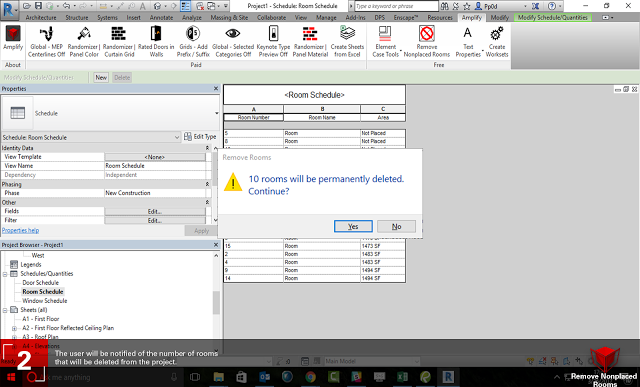The image size is (640, 387).
Task: Launch Randomizer Curtain Grid tool
Action: click(119, 41)
